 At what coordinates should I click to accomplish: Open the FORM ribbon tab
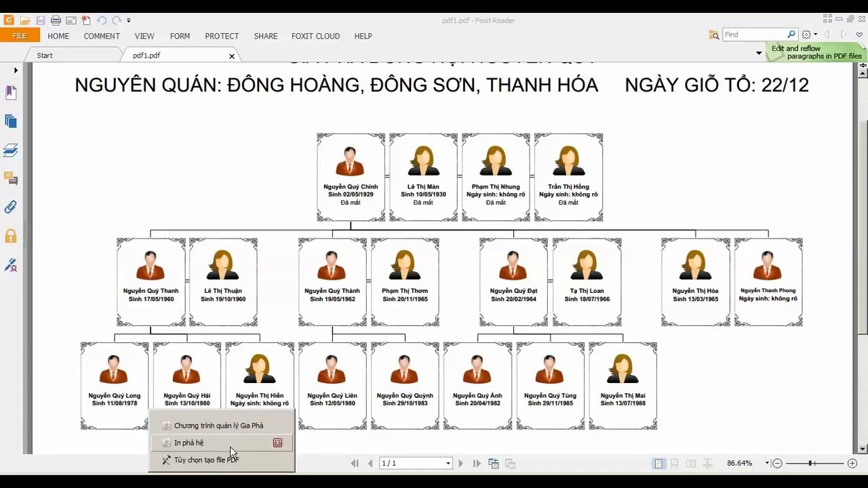click(180, 36)
